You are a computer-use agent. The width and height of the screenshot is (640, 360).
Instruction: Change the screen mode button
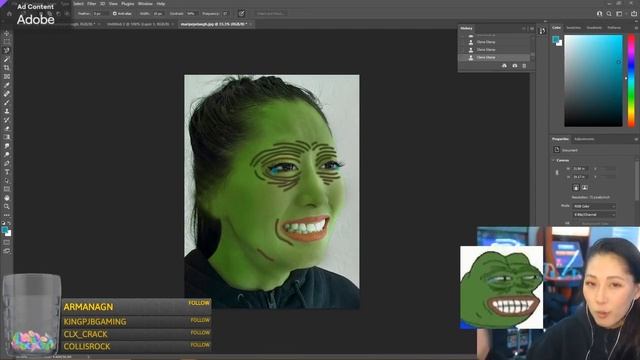[7, 251]
